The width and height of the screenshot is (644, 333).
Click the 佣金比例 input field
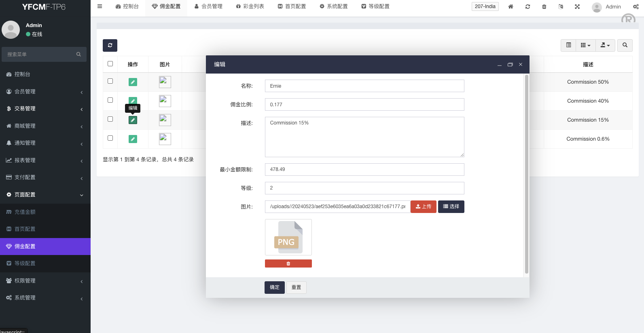(364, 105)
